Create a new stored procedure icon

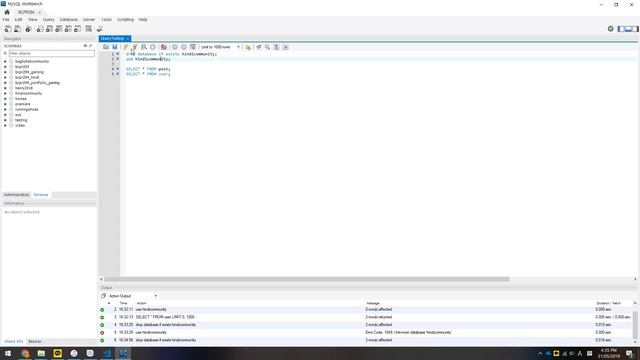(68, 29)
